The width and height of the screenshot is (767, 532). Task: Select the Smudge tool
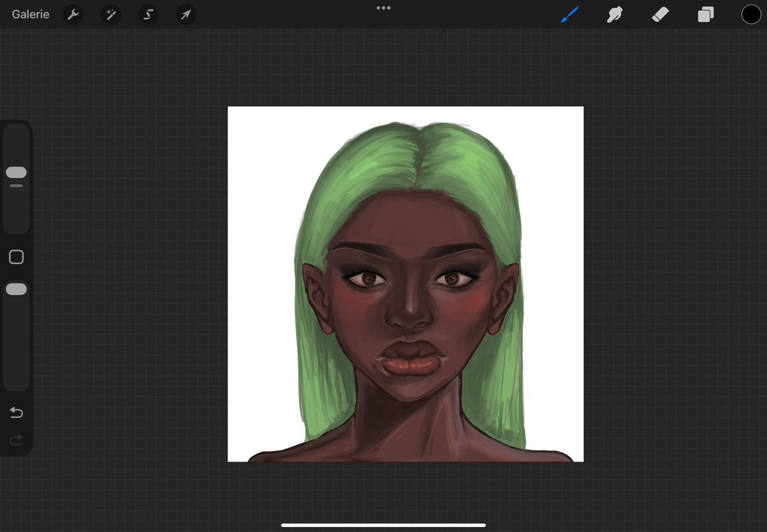coord(614,14)
